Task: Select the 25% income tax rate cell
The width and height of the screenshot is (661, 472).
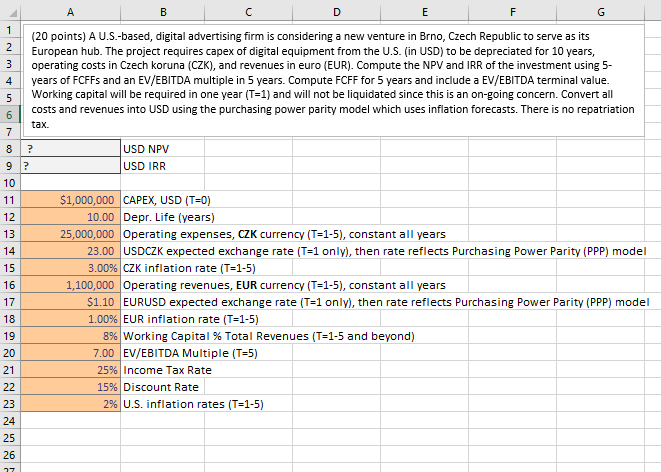Action: coord(70,370)
